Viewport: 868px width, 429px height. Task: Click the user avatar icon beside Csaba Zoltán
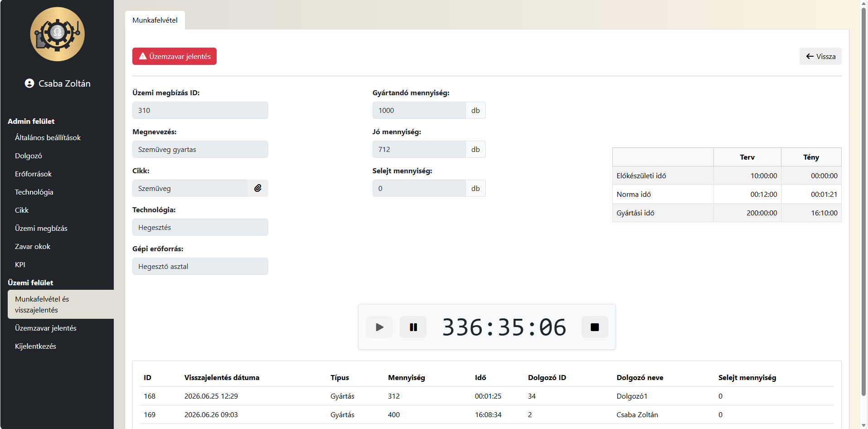point(29,83)
